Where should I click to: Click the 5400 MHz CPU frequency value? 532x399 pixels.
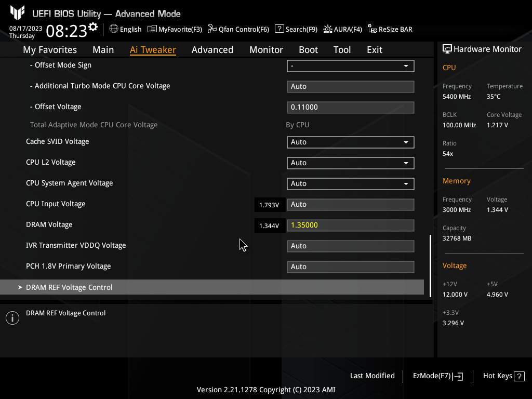(456, 97)
